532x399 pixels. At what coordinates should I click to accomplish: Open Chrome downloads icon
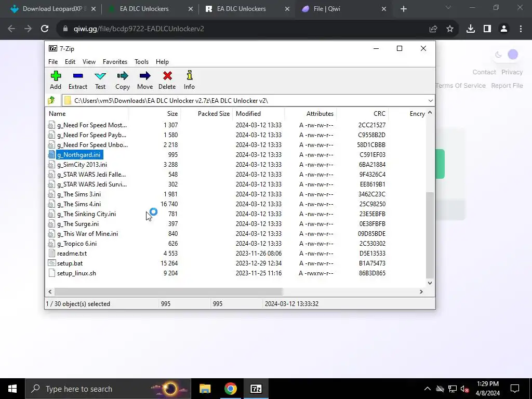pos(470,29)
